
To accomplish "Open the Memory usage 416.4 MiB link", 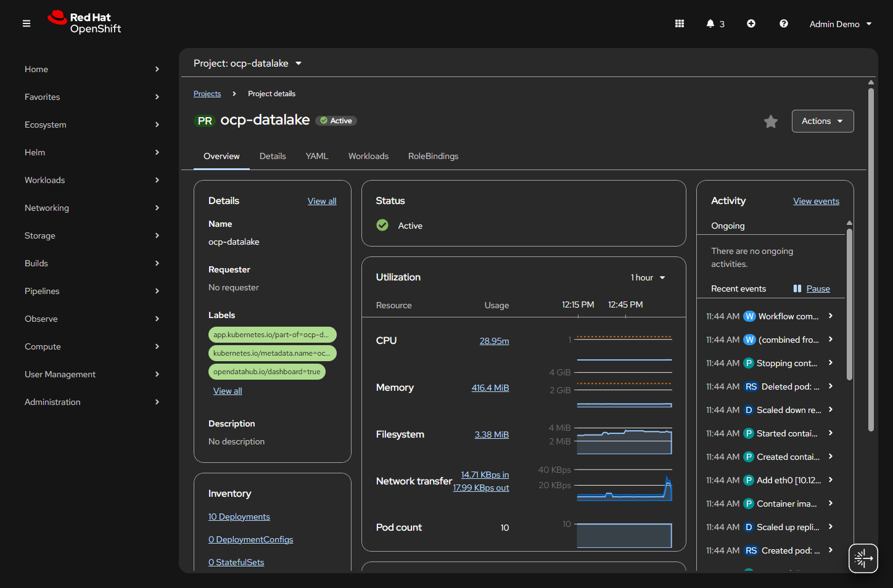I will click(x=490, y=388).
